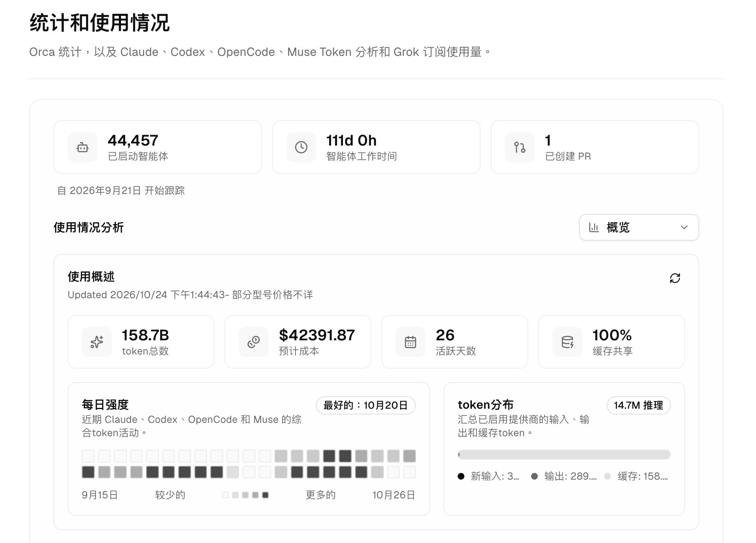This screenshot has height=543, width=756.
Task: Click the 最好的：10月20日 badge
Action: click(x=366, y=405)
